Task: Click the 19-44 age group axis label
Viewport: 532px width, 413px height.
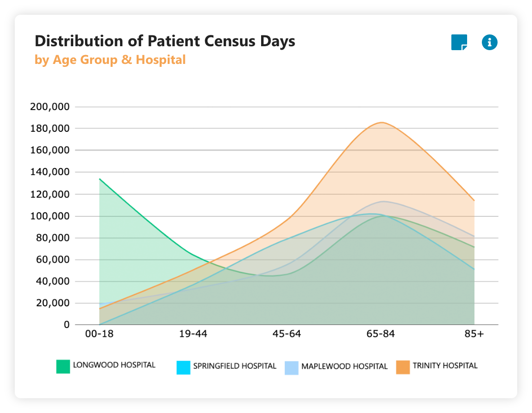Action: (193, 334)
